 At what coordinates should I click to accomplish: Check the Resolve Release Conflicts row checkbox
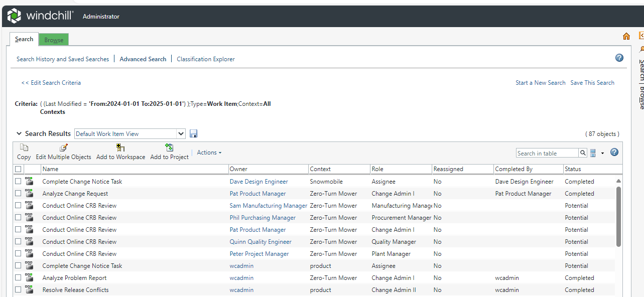pos(18,289)
